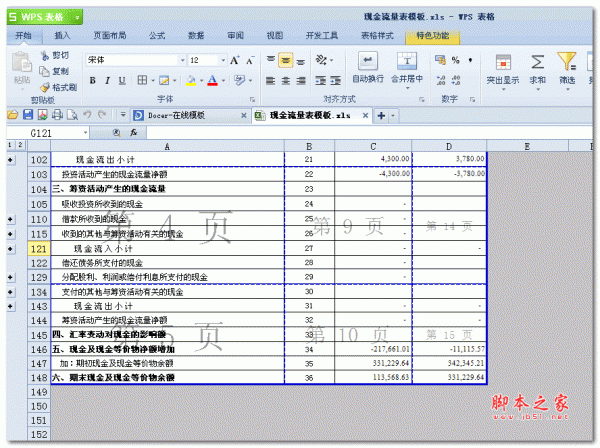Viewport: 600px width, 448px height.
Task: Click the new tab plus button
Action: pos(381,116)
